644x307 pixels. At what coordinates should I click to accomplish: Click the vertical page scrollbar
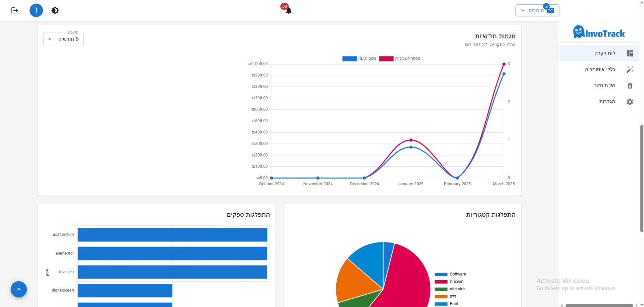(x=641, y=178)
